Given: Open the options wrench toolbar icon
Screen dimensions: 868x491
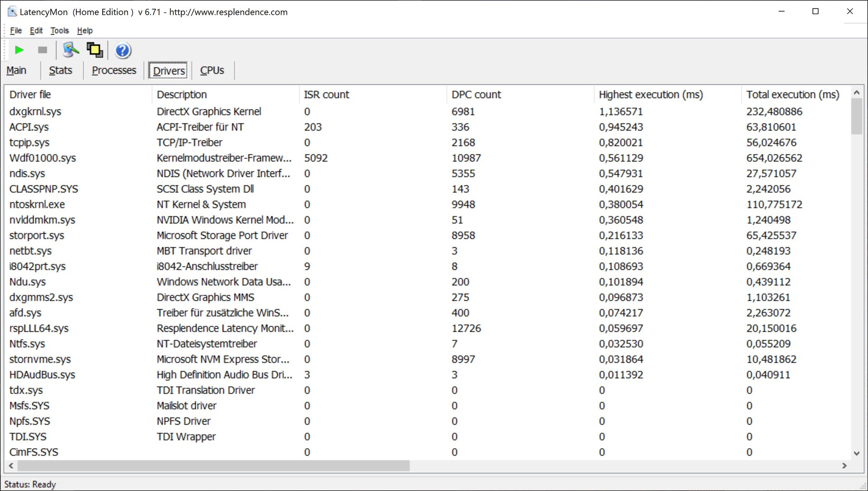Looking at the screenshot, I should [x=71, y=50].
